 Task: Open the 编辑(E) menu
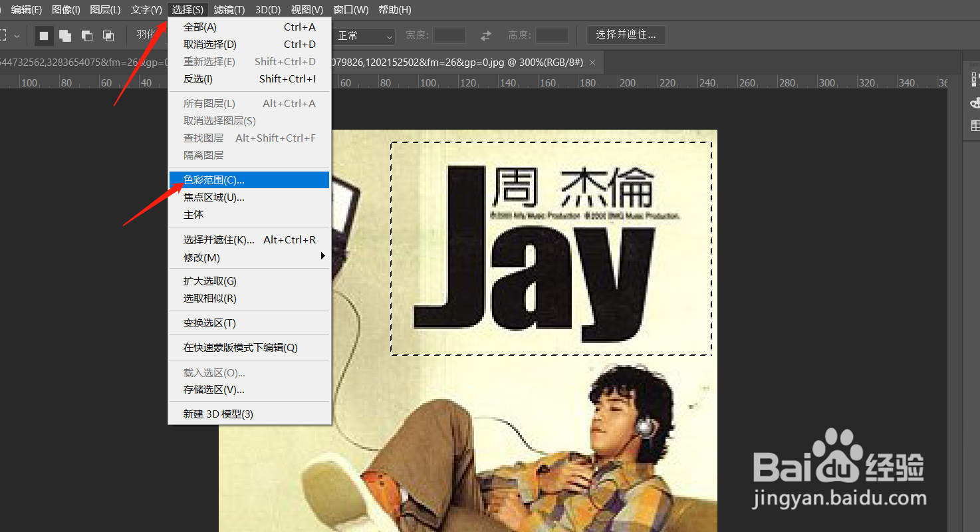[27, 10]
